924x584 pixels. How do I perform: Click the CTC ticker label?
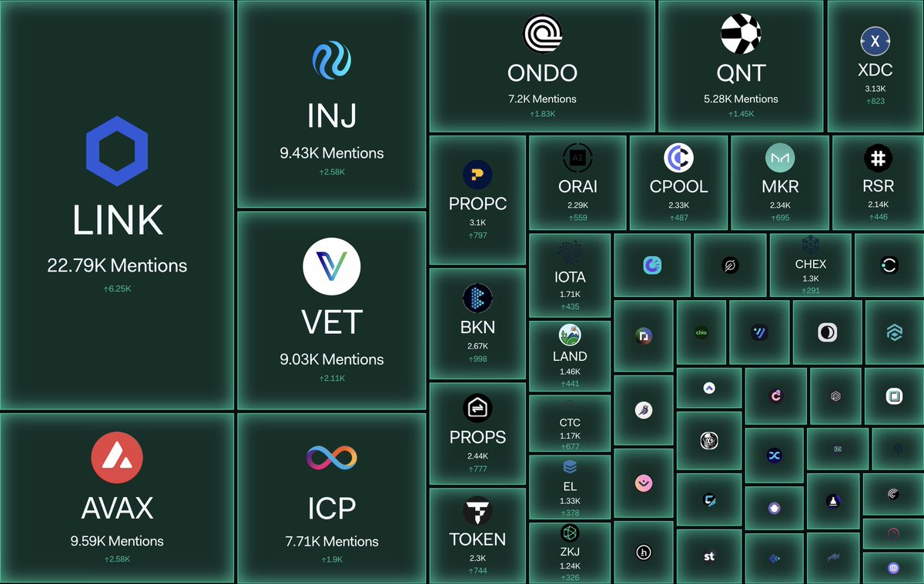tap(570, 422)
